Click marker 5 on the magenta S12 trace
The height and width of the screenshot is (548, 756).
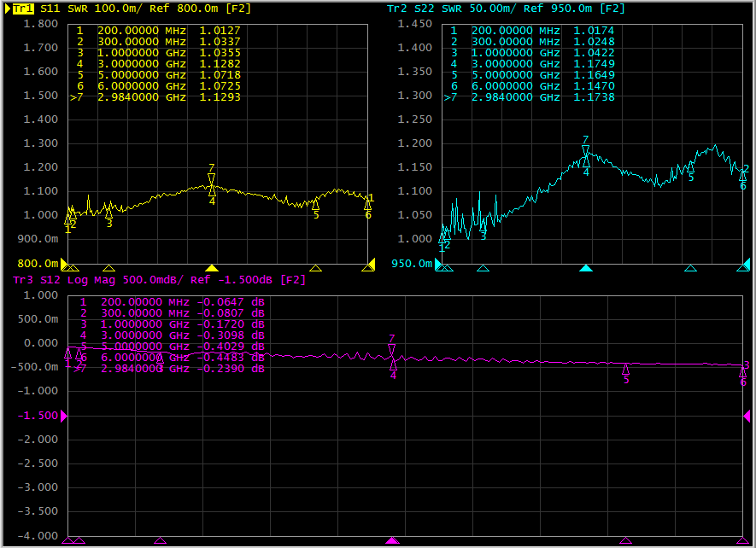click(625, 369)
